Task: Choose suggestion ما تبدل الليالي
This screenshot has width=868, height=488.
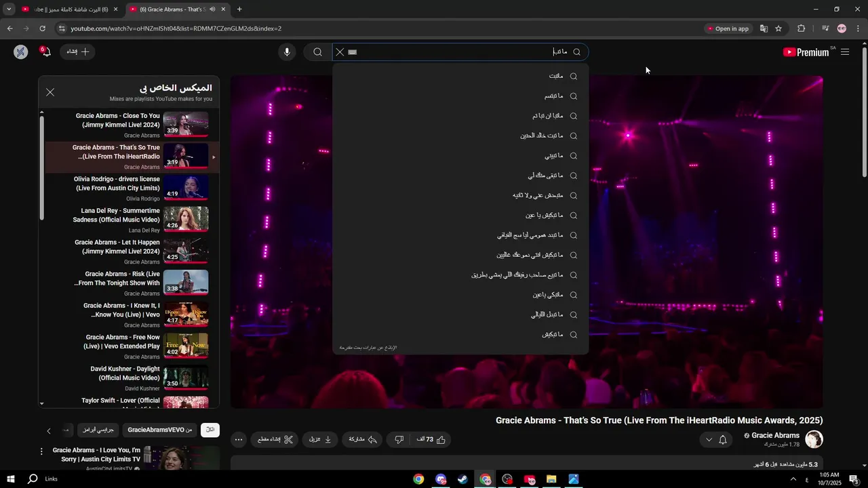Action: (460, 315)
